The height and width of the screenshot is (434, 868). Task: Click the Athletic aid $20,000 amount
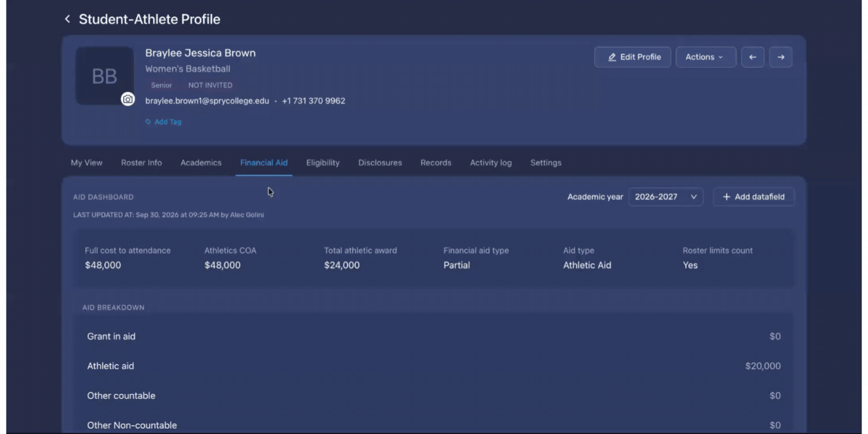(x=763, y=366)
